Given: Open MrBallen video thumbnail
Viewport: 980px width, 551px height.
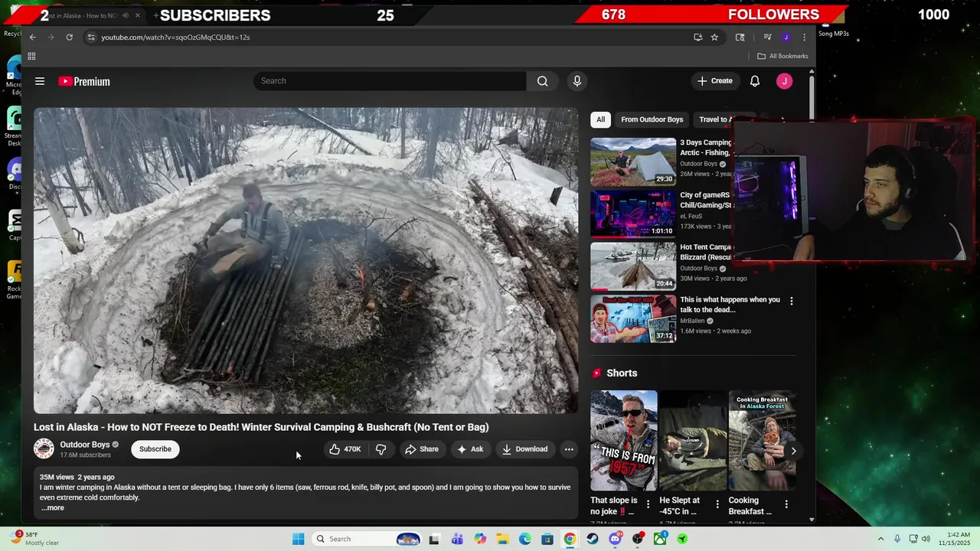Looking at the screenshot, I should coord(633,318).
